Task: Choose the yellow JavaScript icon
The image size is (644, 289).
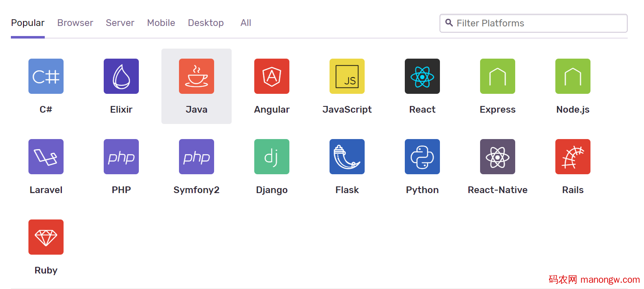Action: (347, 76)
